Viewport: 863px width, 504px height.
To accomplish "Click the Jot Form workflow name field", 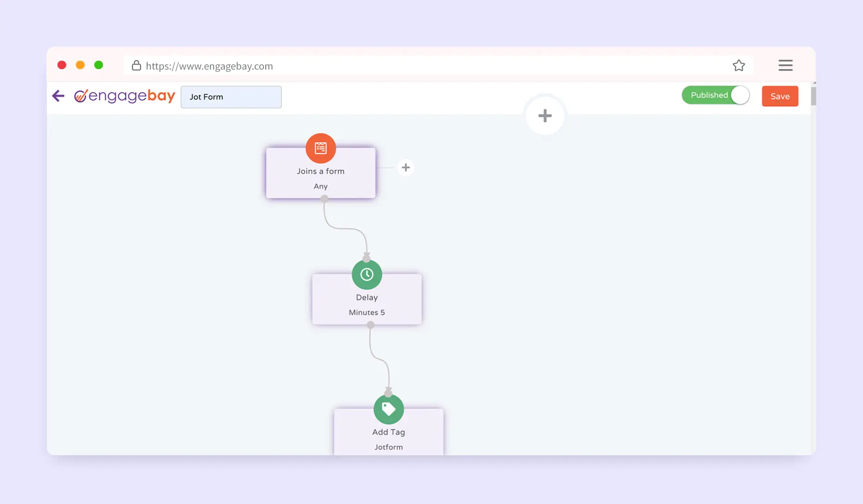I will coord(231,97).
